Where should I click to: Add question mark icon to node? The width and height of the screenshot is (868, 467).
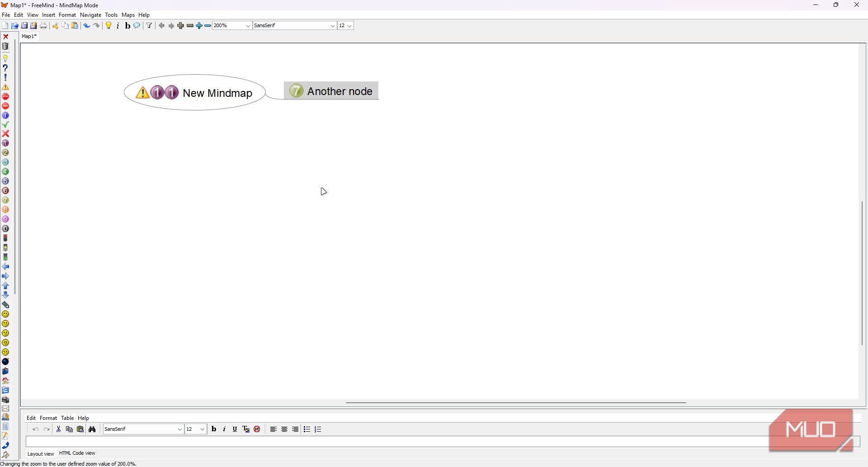click(5, 68)
